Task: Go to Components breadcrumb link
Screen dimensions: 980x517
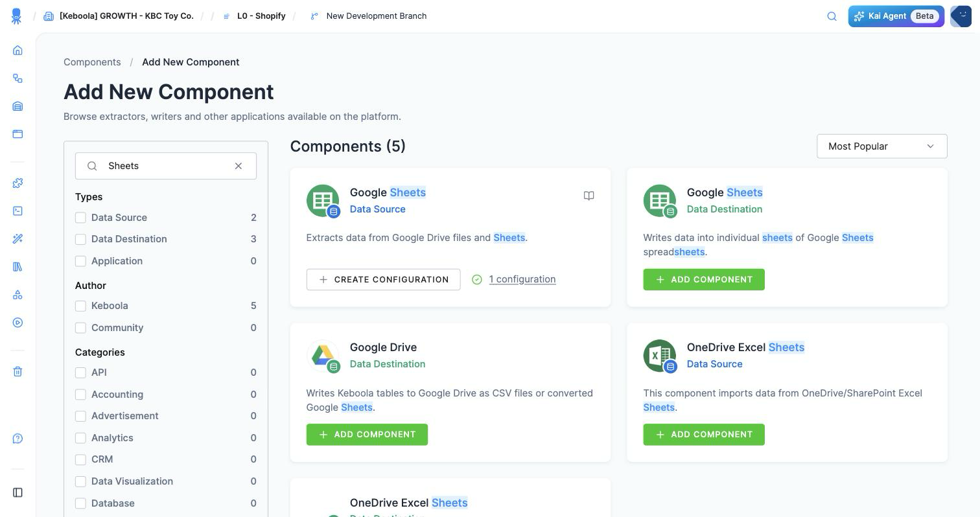Action: pyautogui.click(x=92, y=62)
